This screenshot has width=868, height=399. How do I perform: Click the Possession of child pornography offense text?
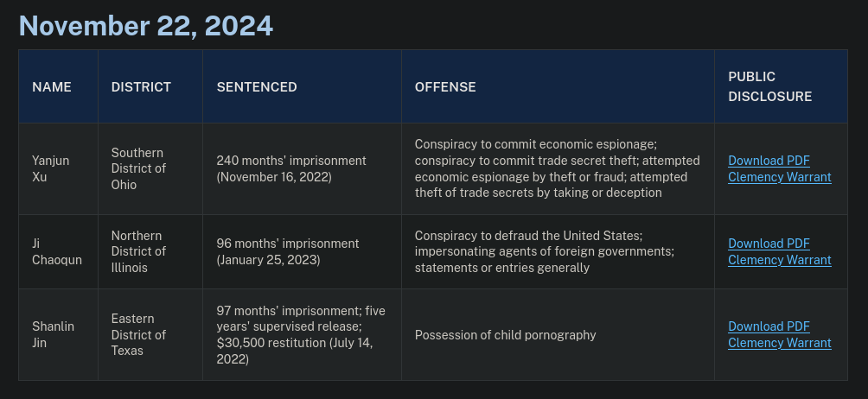tap(505, 335)
